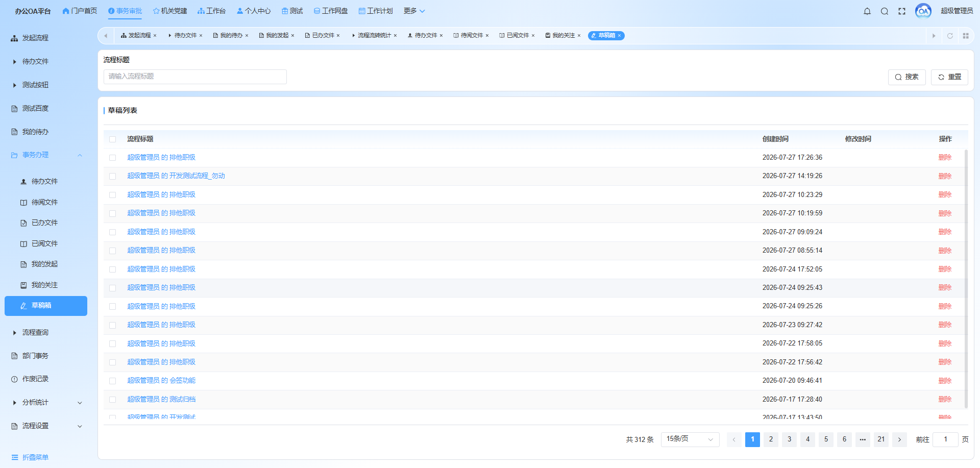Check the row created 2026-07-27 09:09:24
980x468 pixels.
click(112, 232)
